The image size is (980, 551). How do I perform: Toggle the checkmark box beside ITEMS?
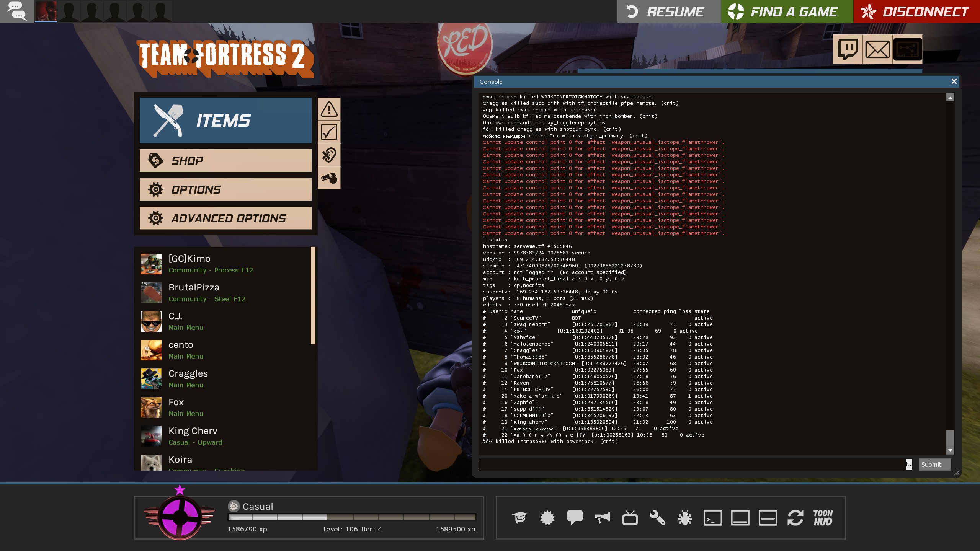329,132
